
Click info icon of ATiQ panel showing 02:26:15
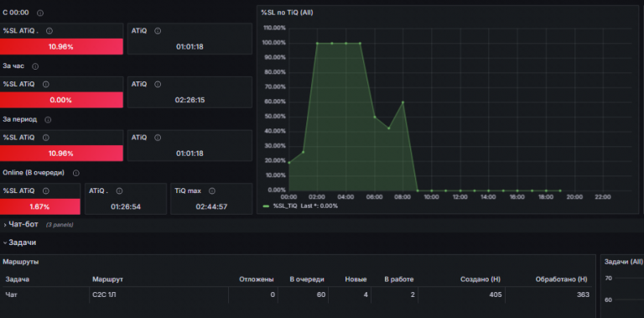click(158, 84)
